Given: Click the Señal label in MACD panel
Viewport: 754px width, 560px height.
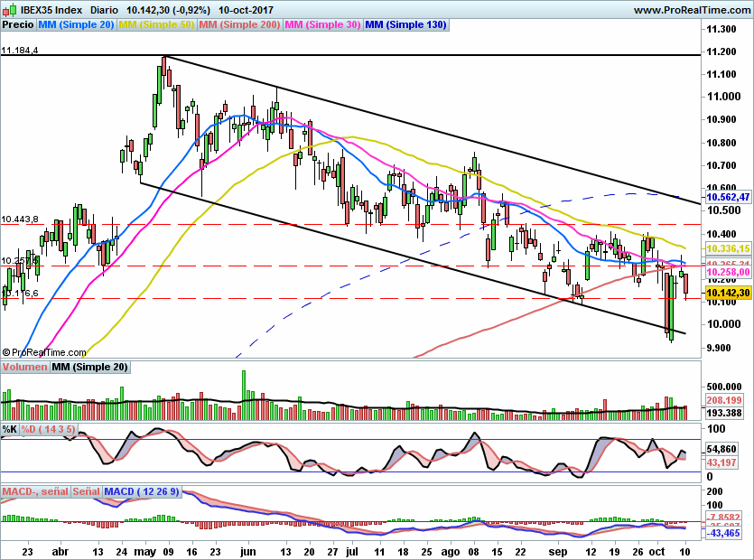Looking at the screenshot, I should tap(86, 491).
